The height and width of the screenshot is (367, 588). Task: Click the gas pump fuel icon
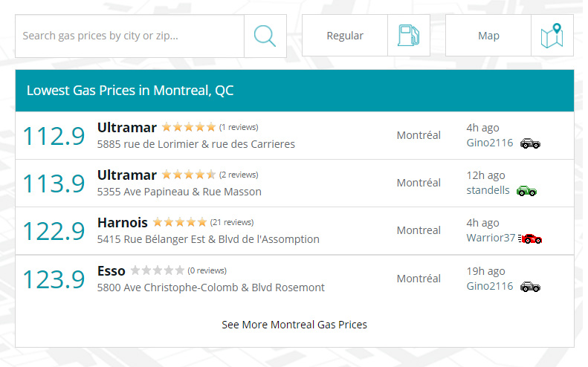[x=408, y=36]
